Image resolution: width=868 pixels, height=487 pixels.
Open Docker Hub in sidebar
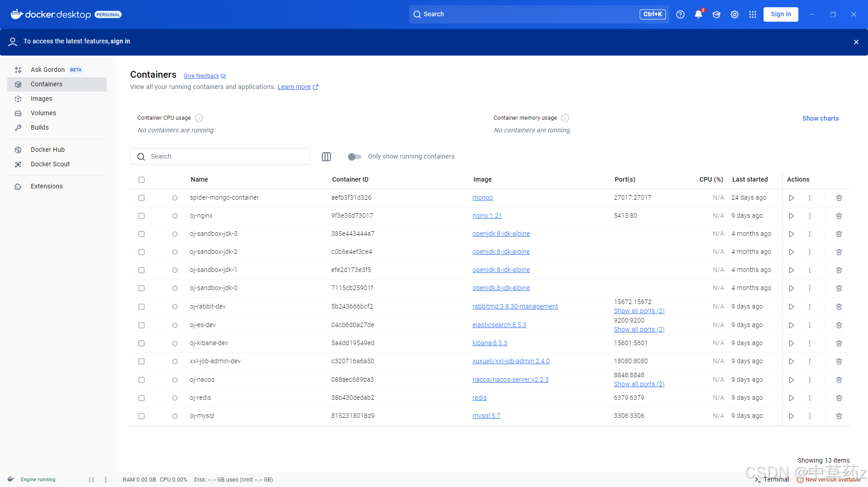(57, 150)
